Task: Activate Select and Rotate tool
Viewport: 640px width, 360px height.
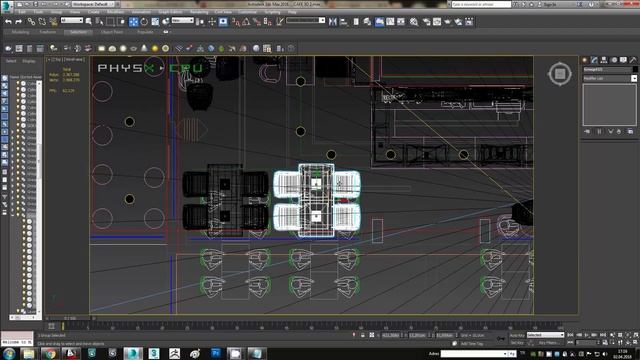Action: coord(144,22)
